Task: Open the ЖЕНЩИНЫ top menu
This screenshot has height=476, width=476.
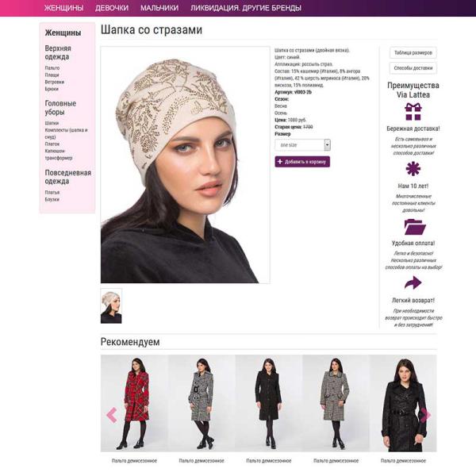Action: tap(63, 8)
